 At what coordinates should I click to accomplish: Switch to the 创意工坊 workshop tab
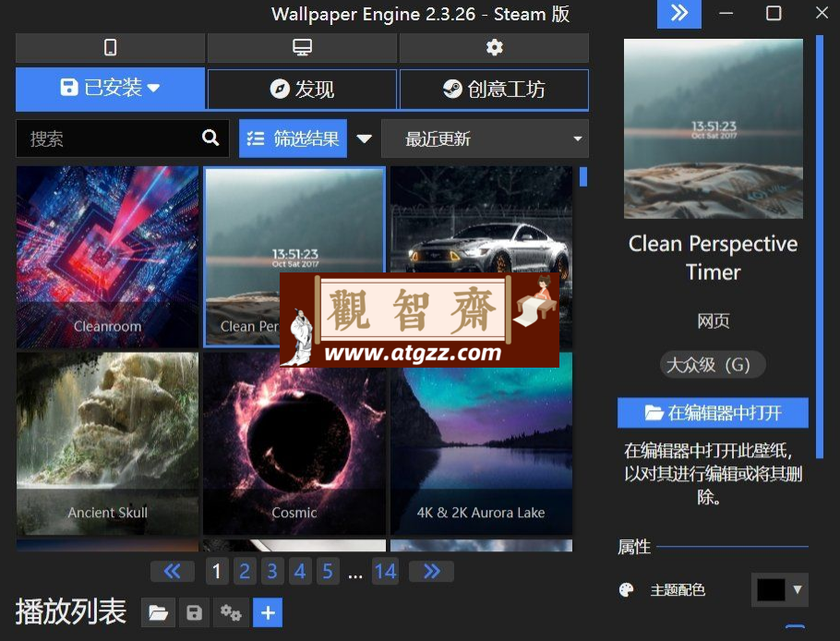click(x=494, y=89)
